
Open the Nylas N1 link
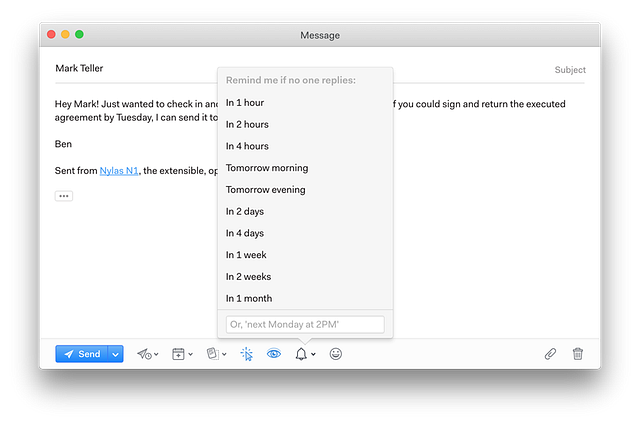[x=119, y=171]
